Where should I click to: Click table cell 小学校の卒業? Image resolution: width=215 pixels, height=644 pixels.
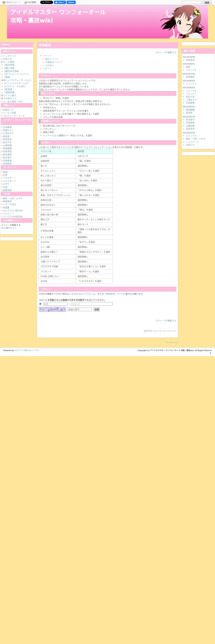pos(57,231)
